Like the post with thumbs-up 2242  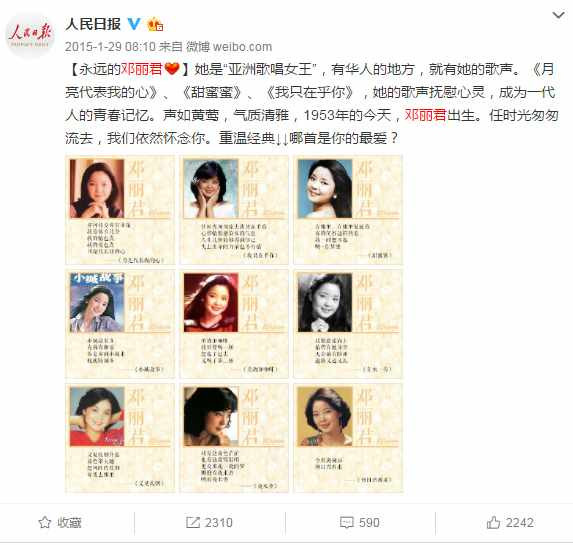510,522
